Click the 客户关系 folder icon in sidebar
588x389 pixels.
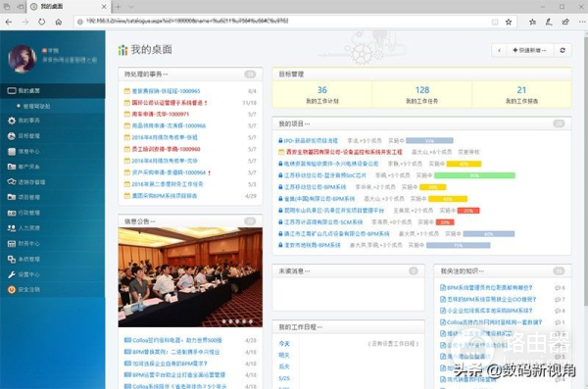[12, 167]
